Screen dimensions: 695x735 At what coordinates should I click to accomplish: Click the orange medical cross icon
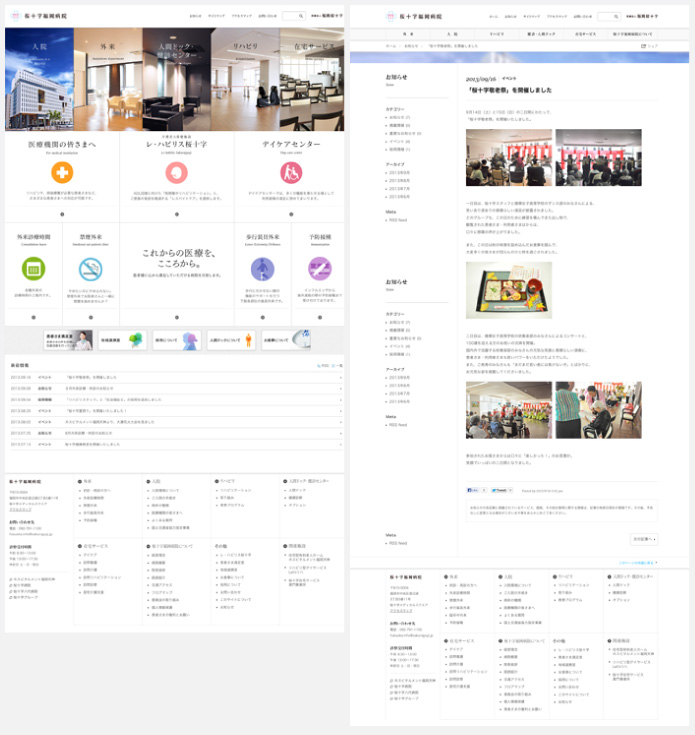(x=62, y=172)
